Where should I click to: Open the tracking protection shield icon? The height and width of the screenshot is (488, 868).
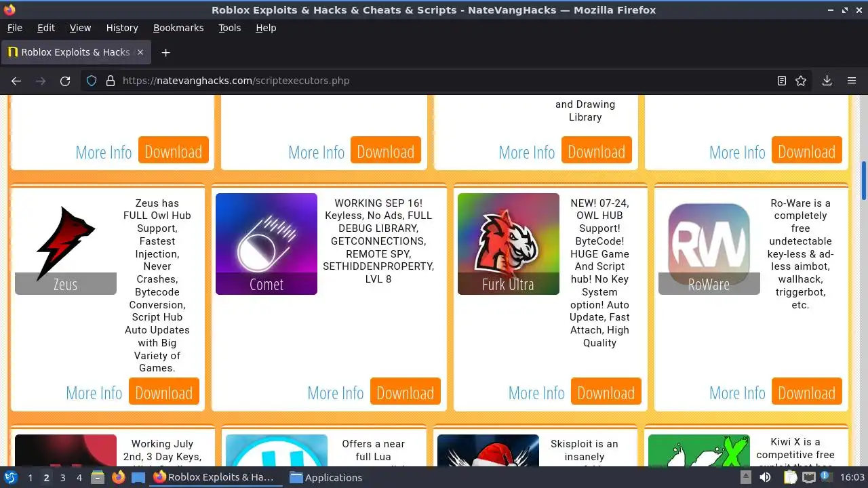pos(92,81)
